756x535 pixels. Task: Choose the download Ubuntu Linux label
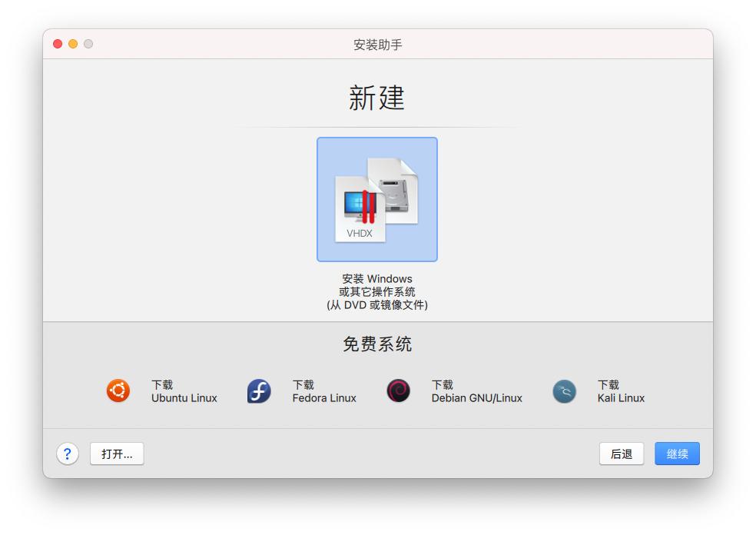point(184,391)
